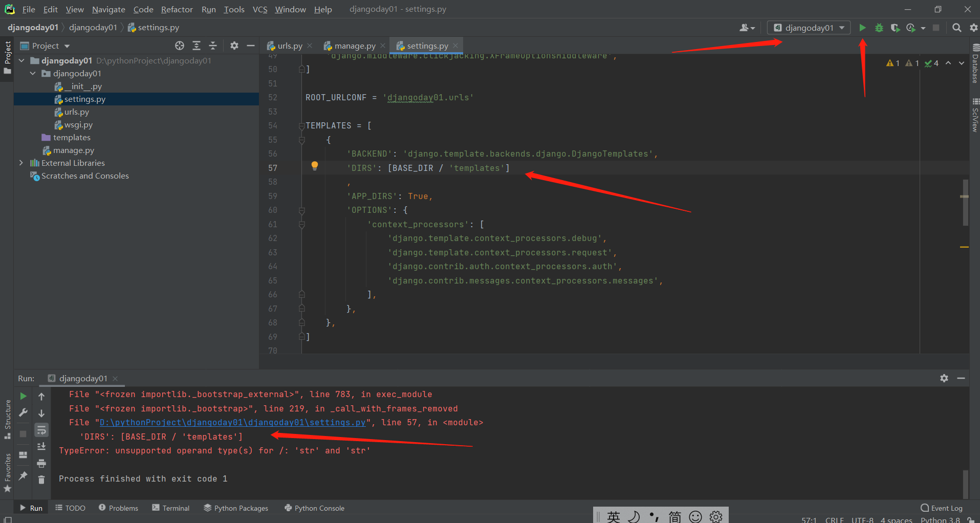Image resolution: width=980 pixels, height=523 pixels.
Task: Open the Terminal tool window
Action: point(171,508)
